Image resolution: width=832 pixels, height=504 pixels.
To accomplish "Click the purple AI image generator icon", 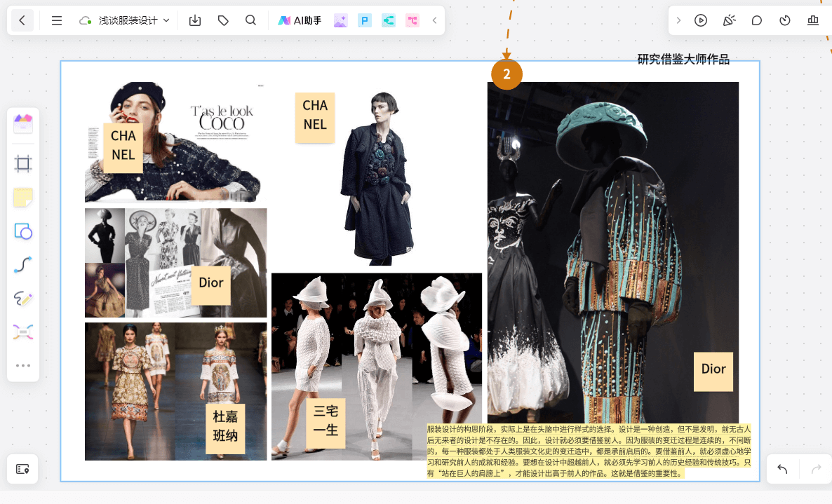I will tap(341, 20).
